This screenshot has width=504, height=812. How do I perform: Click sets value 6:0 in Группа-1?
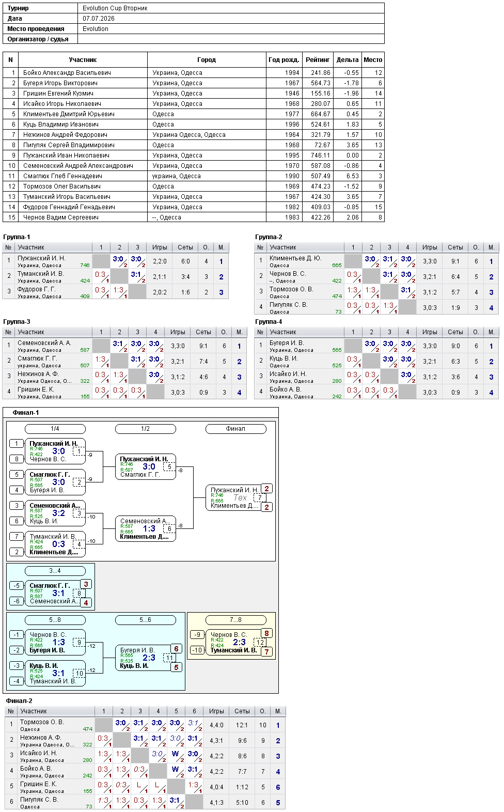coord(185,261)
